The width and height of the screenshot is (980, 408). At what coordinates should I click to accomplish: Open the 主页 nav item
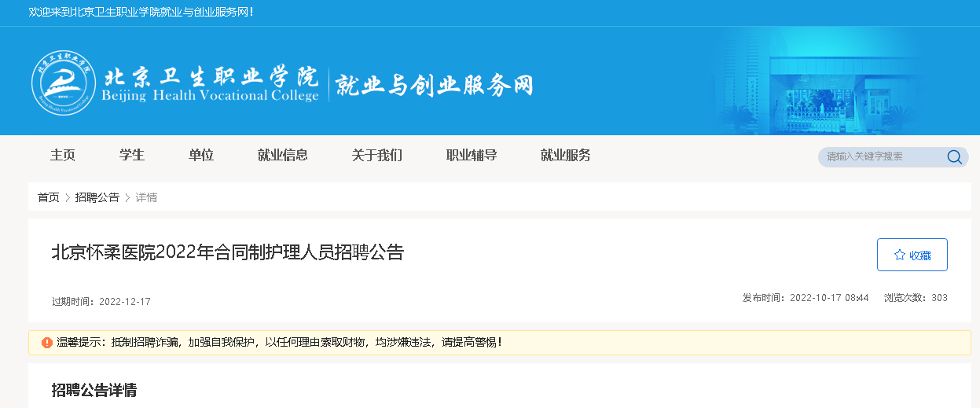click(x=63, y=156)
